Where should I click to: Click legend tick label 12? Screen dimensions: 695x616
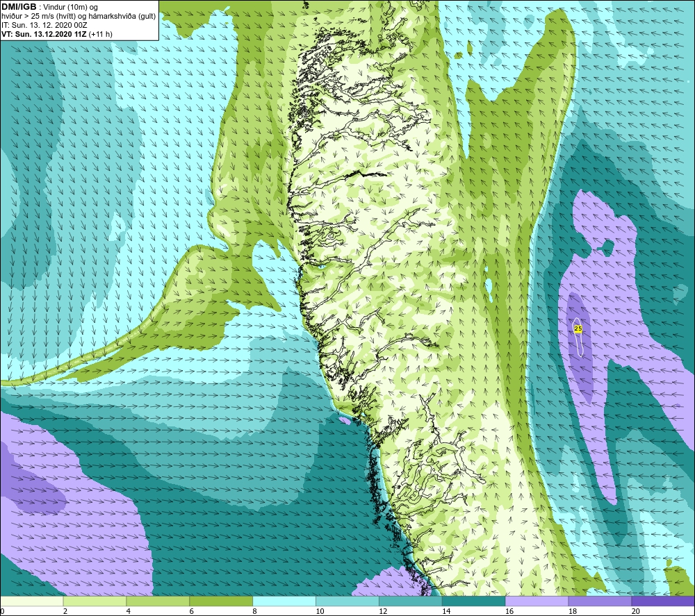click(x=383, y=611)
